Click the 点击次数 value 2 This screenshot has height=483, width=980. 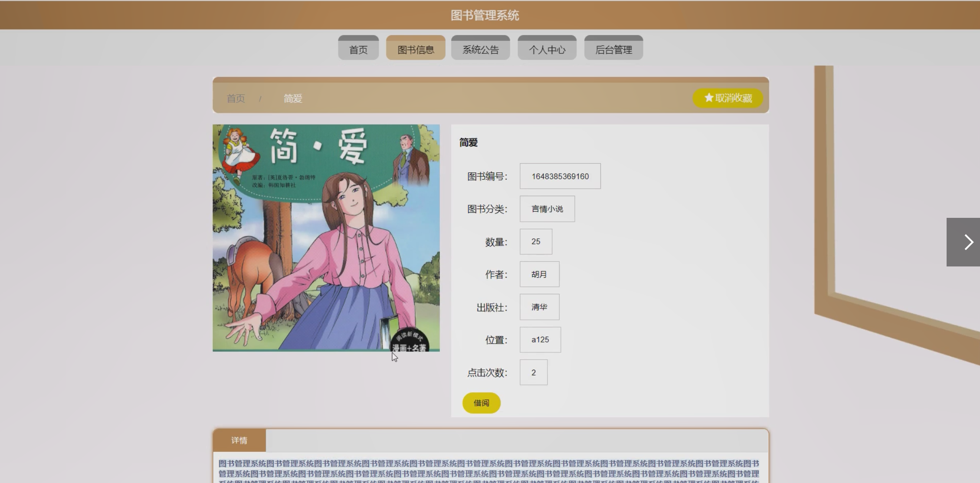pos(534,372)
